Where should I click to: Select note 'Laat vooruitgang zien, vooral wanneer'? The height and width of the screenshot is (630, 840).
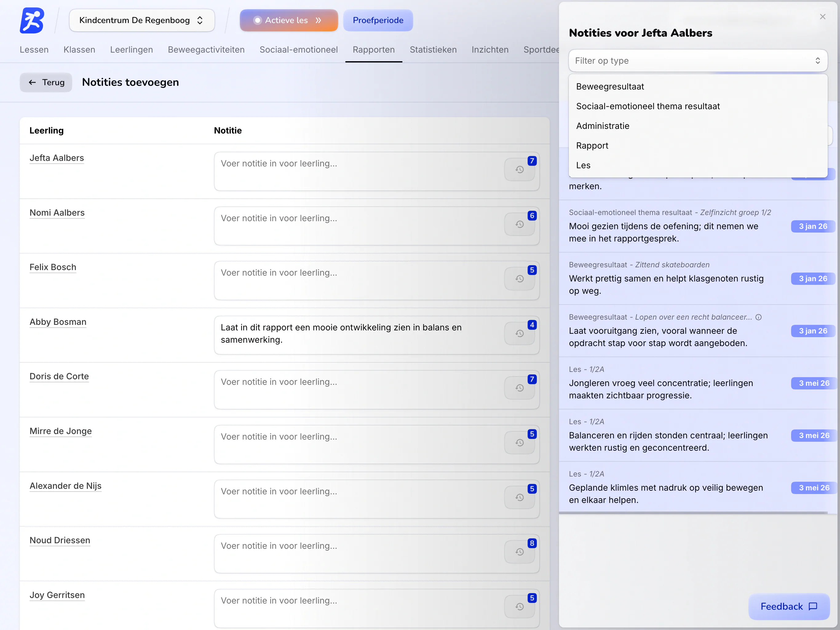pyautogui.click(x=698, y=331)
